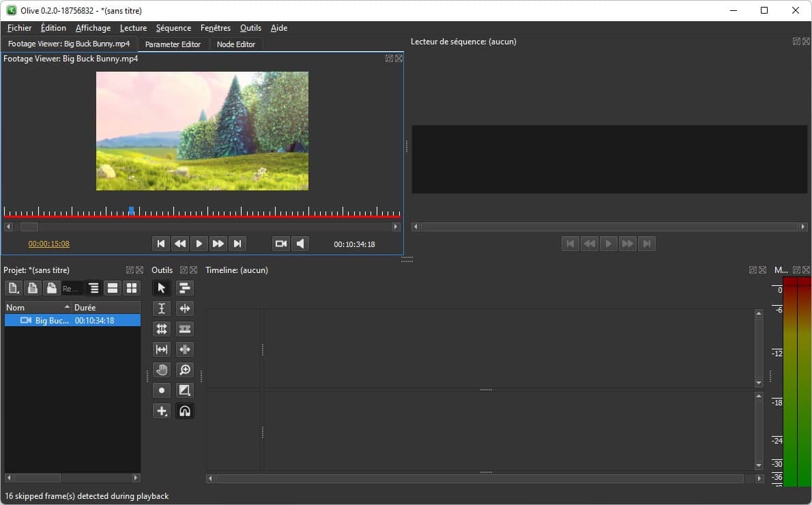The width and height of the screenshot is (812, 505).
Task: Close the Timeline panel
Action: [x=762, y=270]
